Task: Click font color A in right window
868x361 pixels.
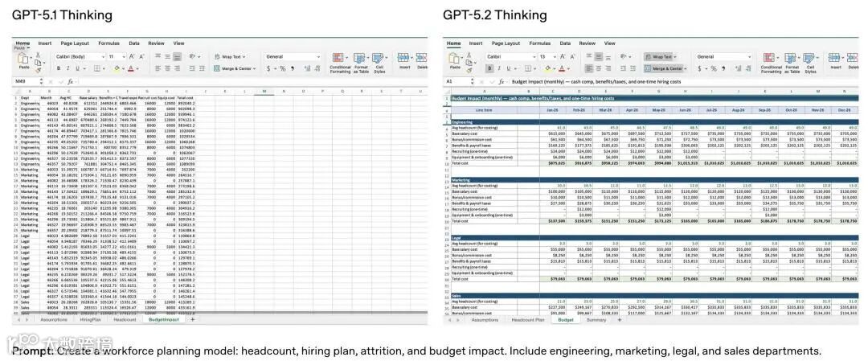Action: coord(561,68)
